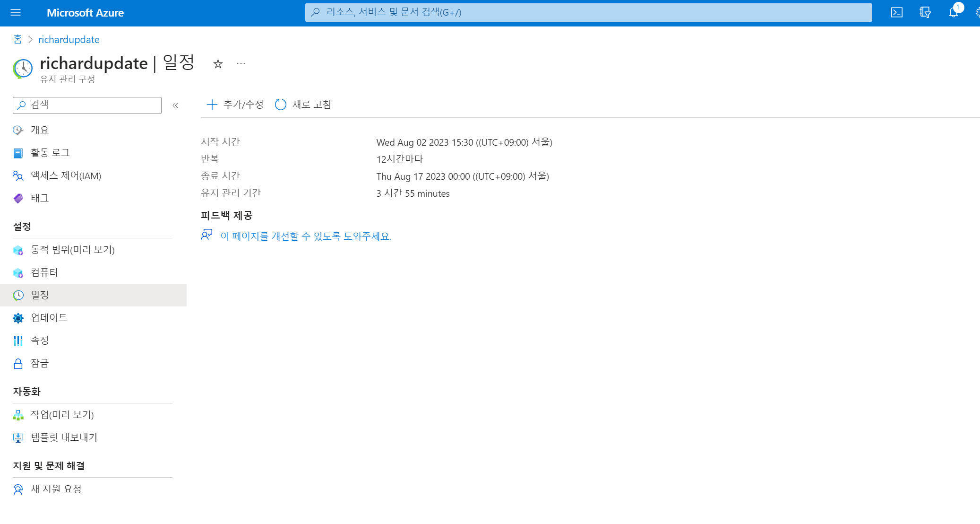Focus the global resource search bar
The image size is (980, 524).
(x=588, y=13)
